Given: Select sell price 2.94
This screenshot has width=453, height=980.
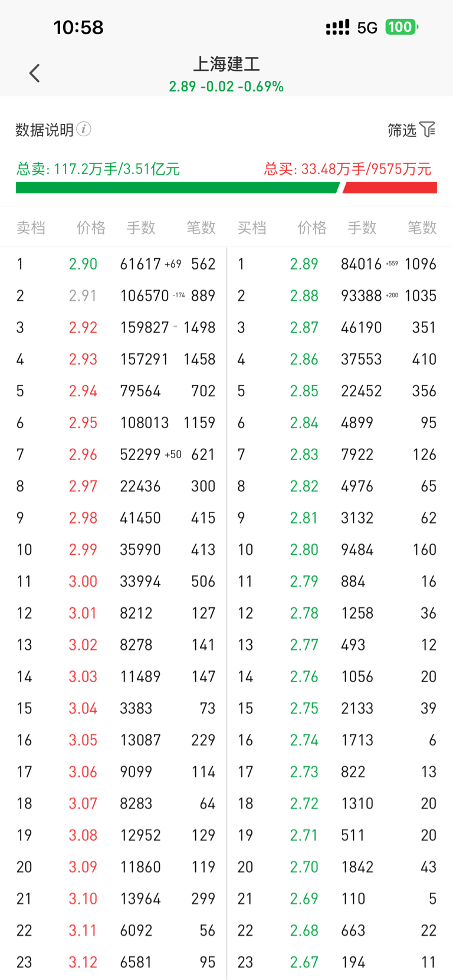Looking at the screenshot, I should 83,391.
